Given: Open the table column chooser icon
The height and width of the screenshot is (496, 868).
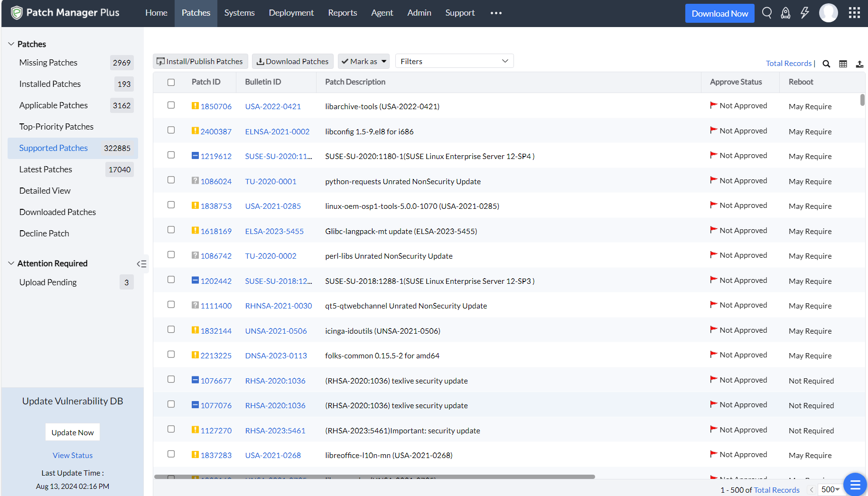Looking at the screenshot, I should pos(843,64).
